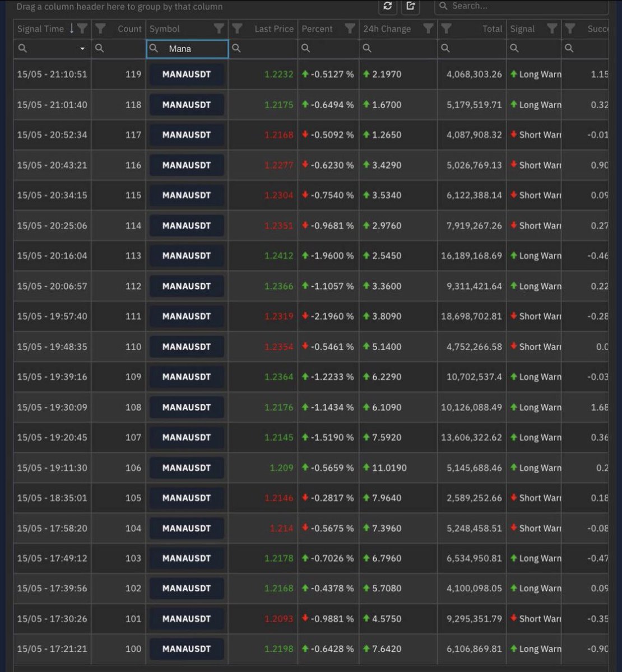
Task: Open the 24h Change filter funnel
Action: pos(429,29)
